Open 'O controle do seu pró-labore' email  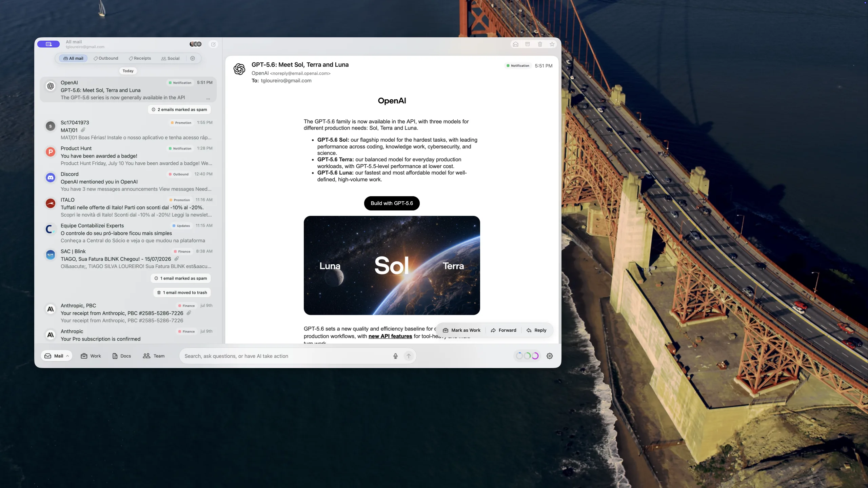[129, 233]
